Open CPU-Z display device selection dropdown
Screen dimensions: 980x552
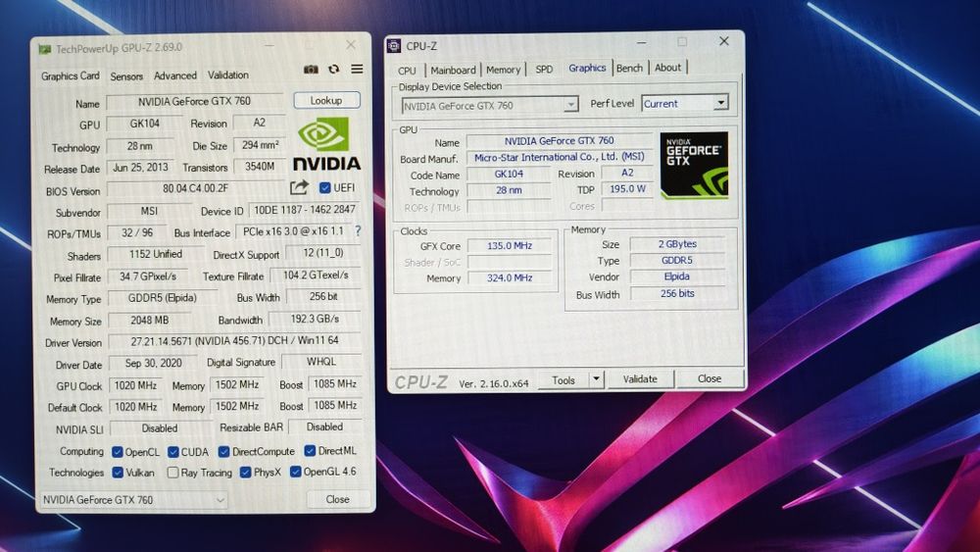point(489,106)
